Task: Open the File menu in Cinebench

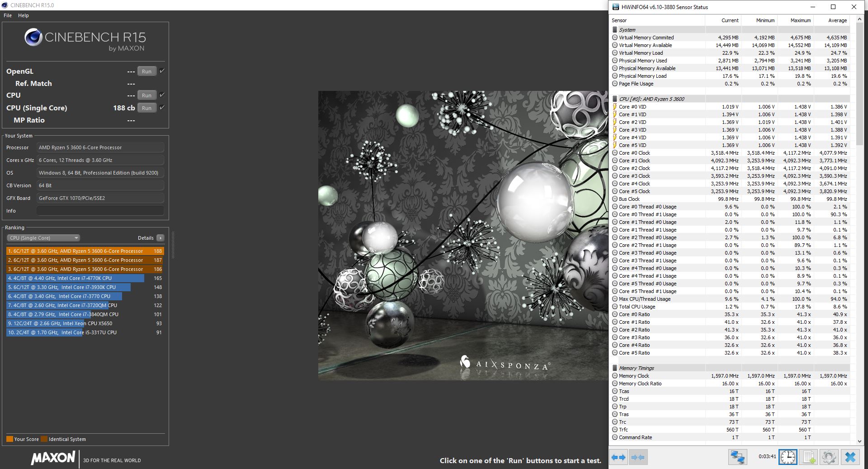Action: (x=8, y=15)
